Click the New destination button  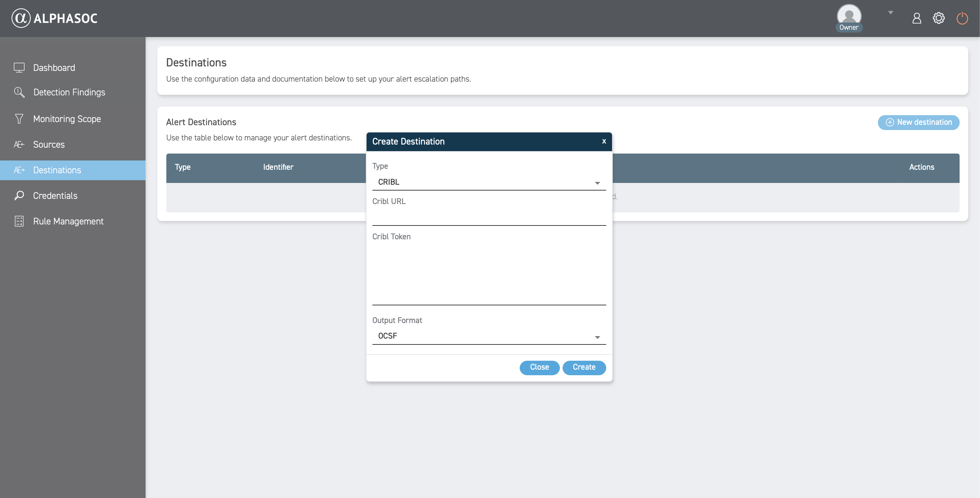pyautogui.click(x=918, y=122)
